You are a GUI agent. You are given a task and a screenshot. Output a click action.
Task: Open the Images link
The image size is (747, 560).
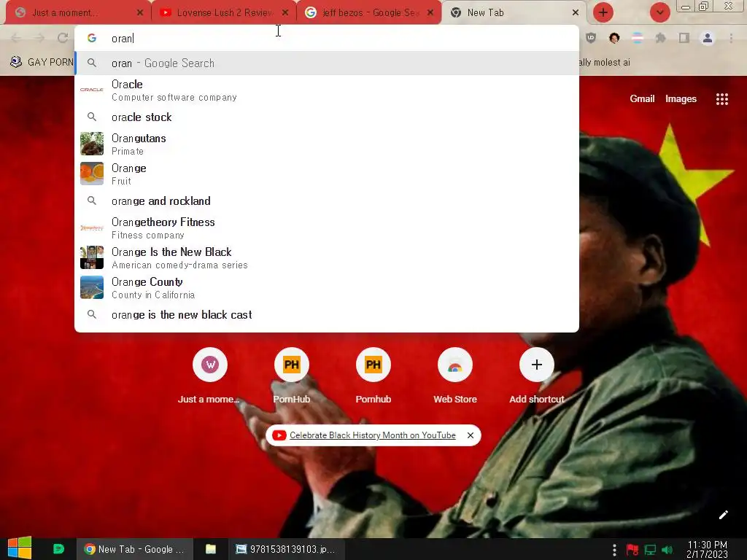coord(681,98)
